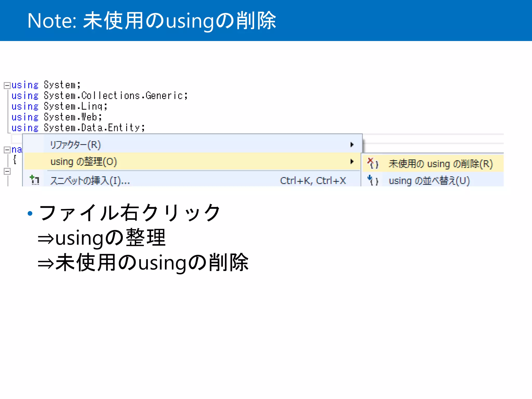Expand the using の整理 submenu arrow
This screenshot has width=532, height=399.
(352, 162)
